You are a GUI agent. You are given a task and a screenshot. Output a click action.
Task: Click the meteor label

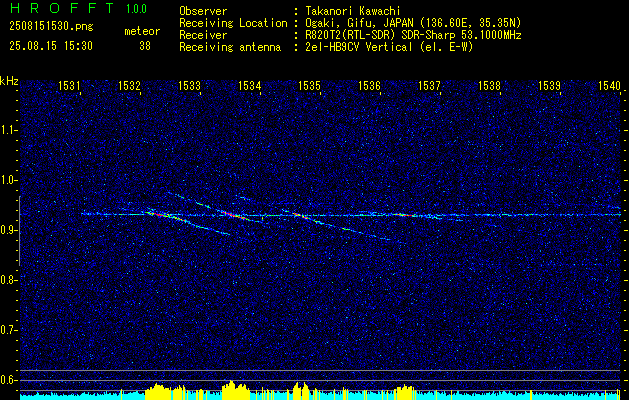[x=142, y=31]
